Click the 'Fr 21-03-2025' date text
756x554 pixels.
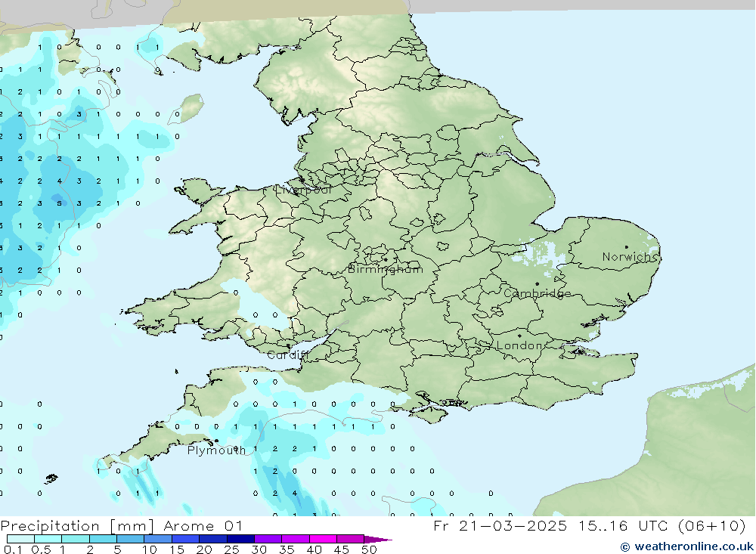pos(500,525)
